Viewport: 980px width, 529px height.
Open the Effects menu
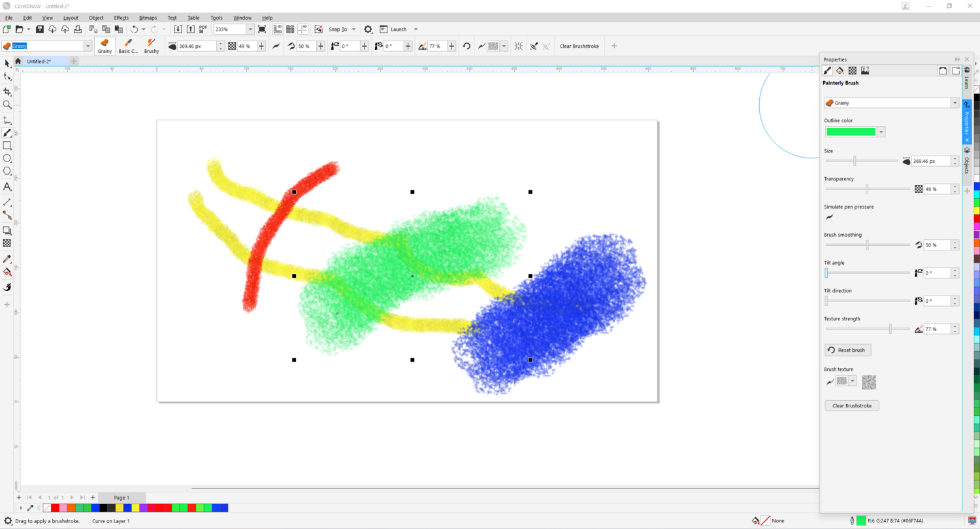pyautogui.click(x=121, y=18)
